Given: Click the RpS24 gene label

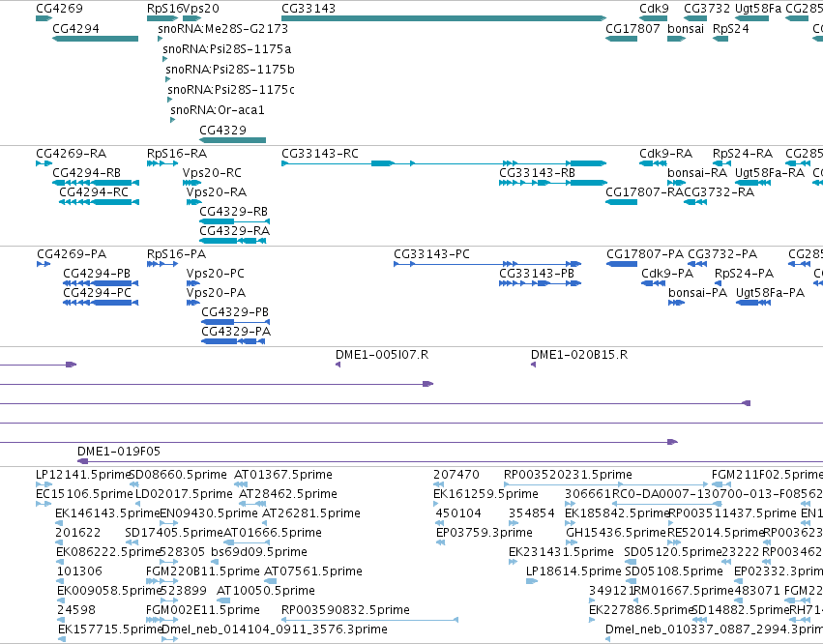Looking at the screenshot, I should point(730,28).
